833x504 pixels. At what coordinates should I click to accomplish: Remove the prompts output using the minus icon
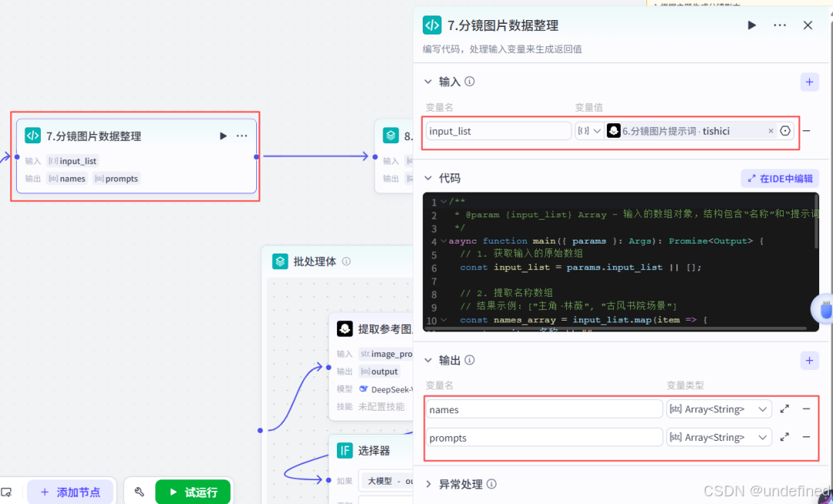[x=806, y=437]
